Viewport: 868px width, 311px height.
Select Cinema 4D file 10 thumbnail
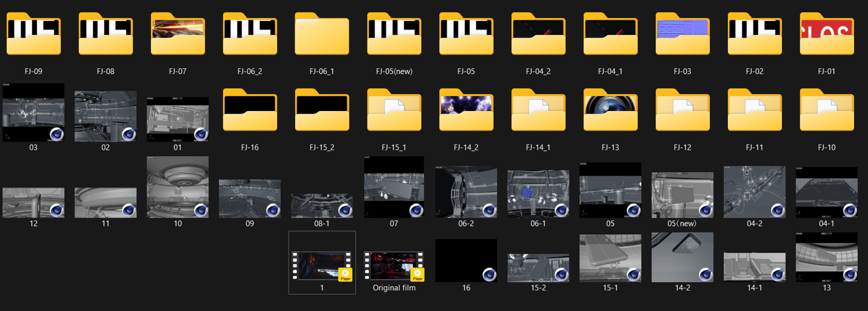tap(178, 187)
